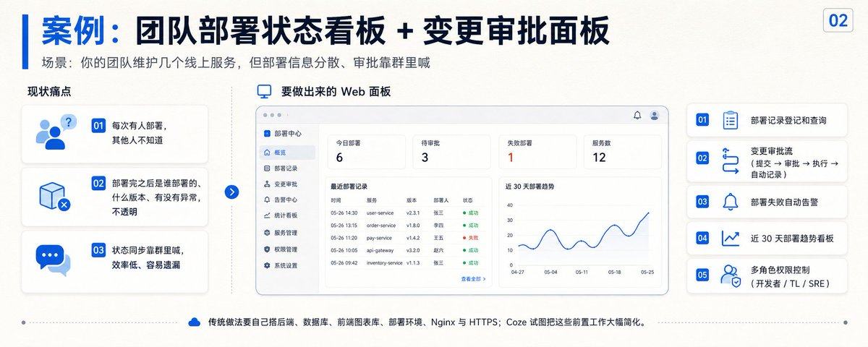This screenshot has height=347, width=868.
Task: Open the user avatar in the panel header
Action: 655,115
